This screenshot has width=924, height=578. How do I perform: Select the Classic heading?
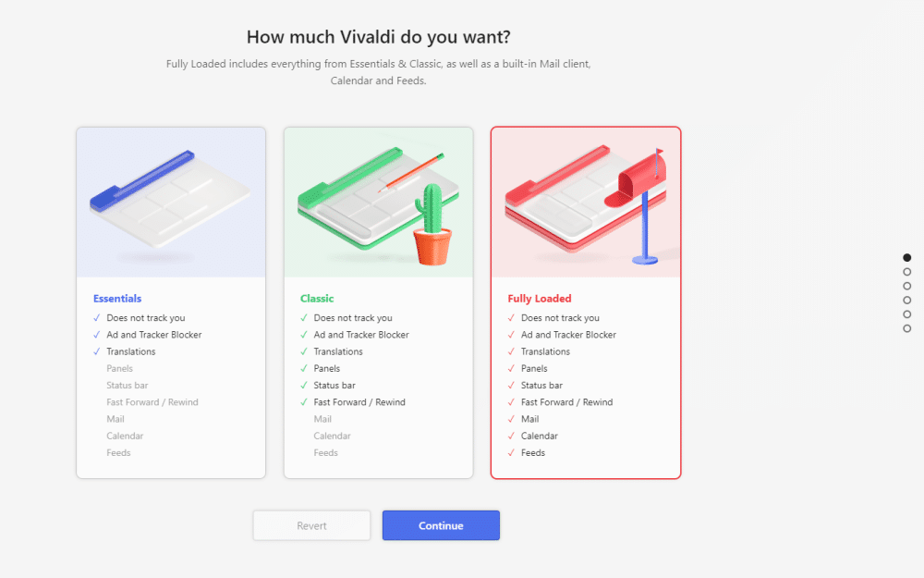click(x=317, y=299)
